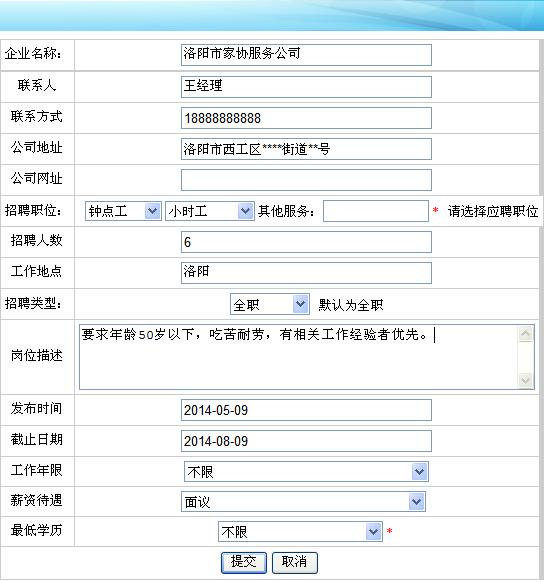The width and height of the screenshot is (544, 582).
Task: Click the empty 公司网址 website field
Action: pos(306,180)
